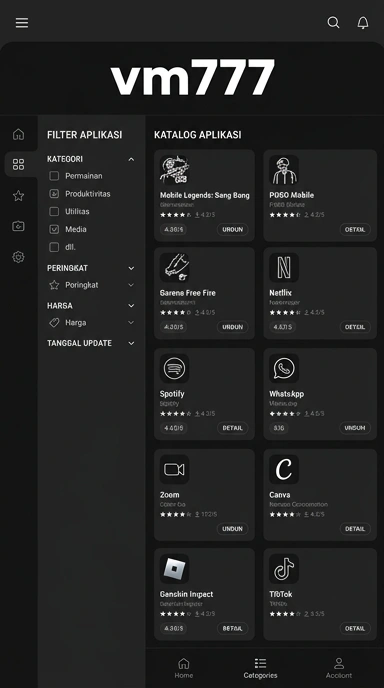The width and height of the screenshot is (384, 688).
Task: Download WhatsApp via its button
Action: [355, 428]
